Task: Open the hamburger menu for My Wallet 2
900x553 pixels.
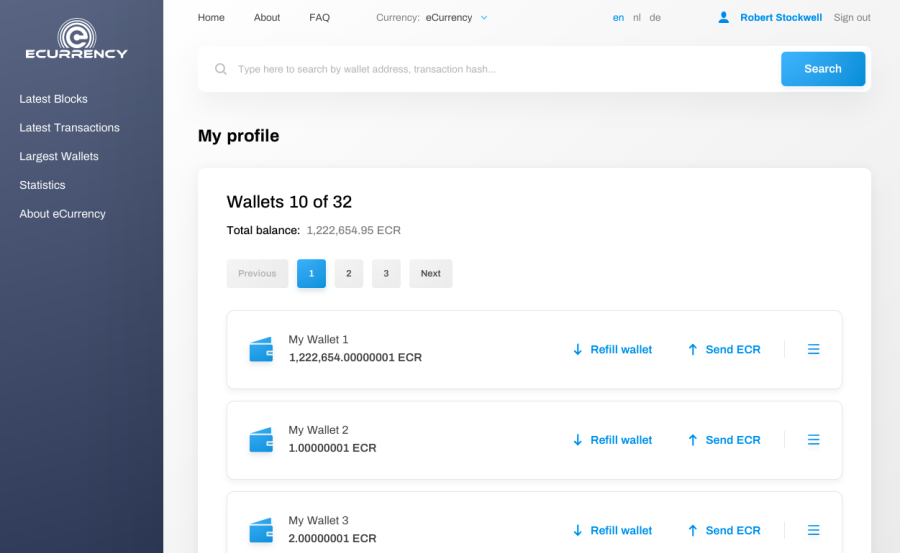Action: click(x=813, y=440)
